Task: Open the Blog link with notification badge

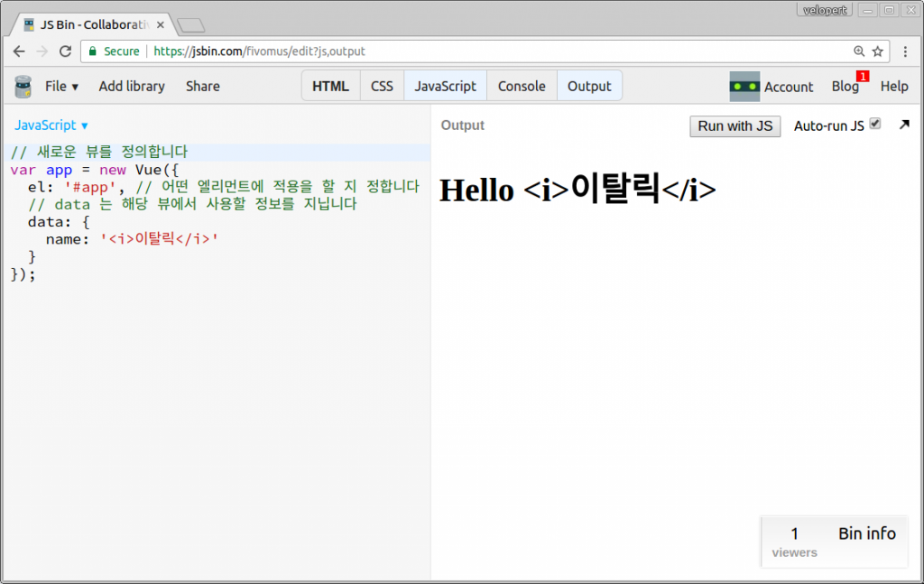Action: tap(845, 86)
